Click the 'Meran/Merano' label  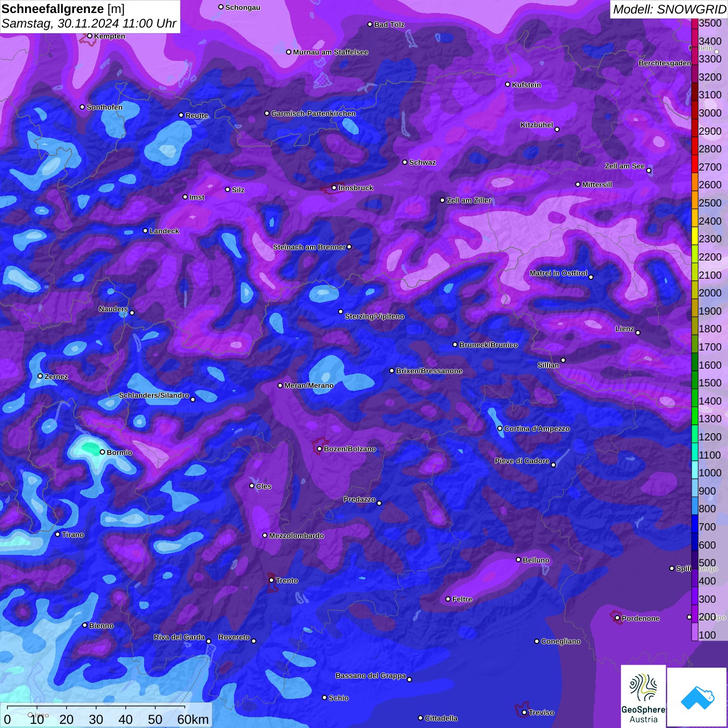pyautogui.click(x=309, y=385)
